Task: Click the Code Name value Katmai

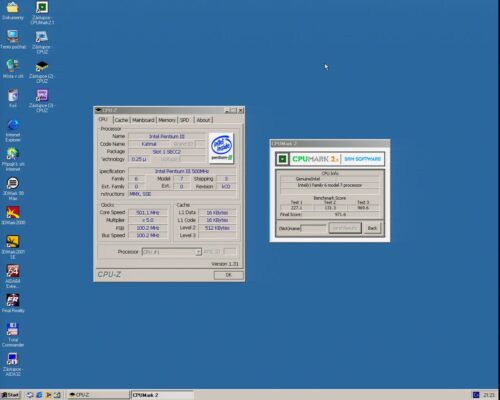Action: coord(149,144)
